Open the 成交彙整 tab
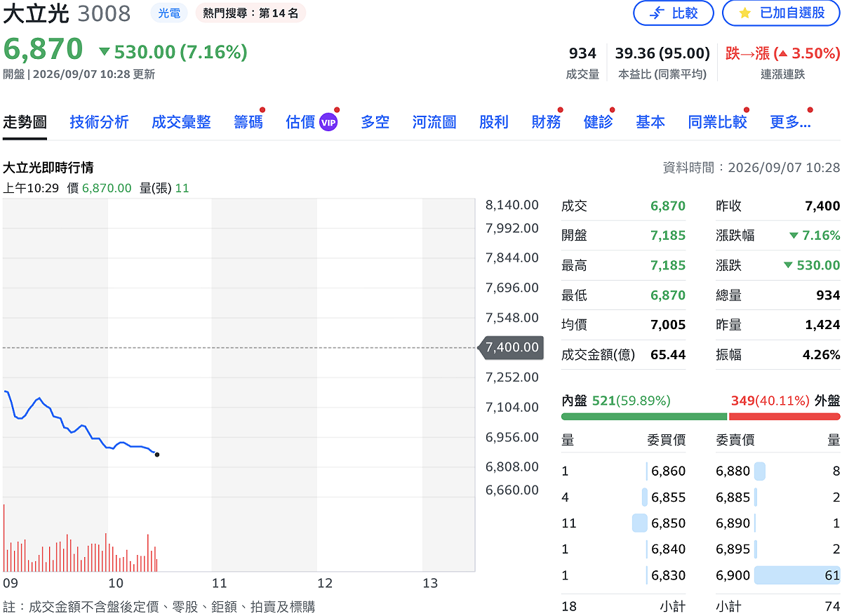The height and width of the screenshot is (616, 842). point(181,122)
